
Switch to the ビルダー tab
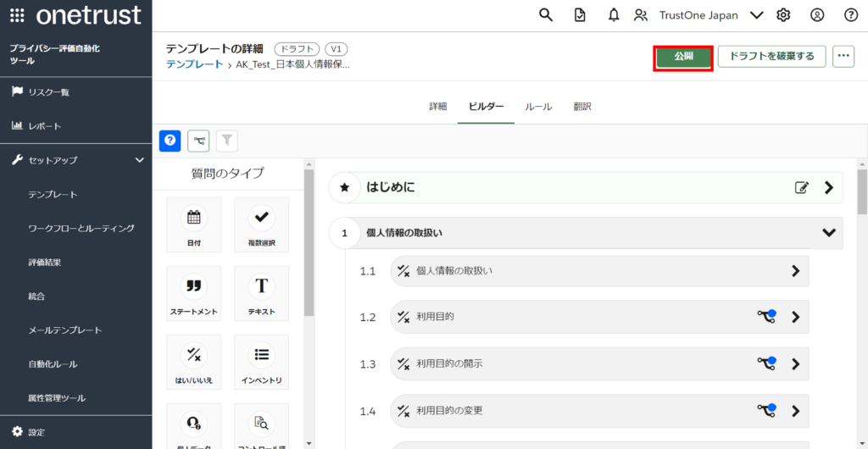point(486,107)
